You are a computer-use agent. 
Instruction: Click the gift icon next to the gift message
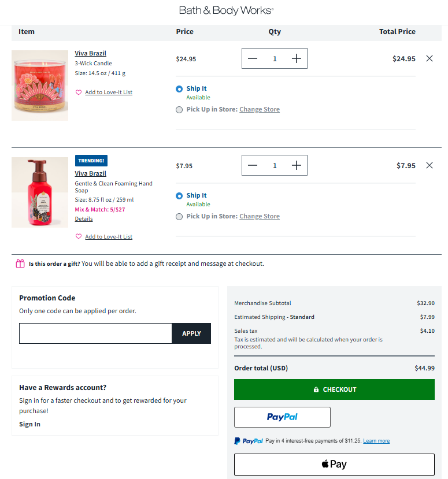pos(19,263)
